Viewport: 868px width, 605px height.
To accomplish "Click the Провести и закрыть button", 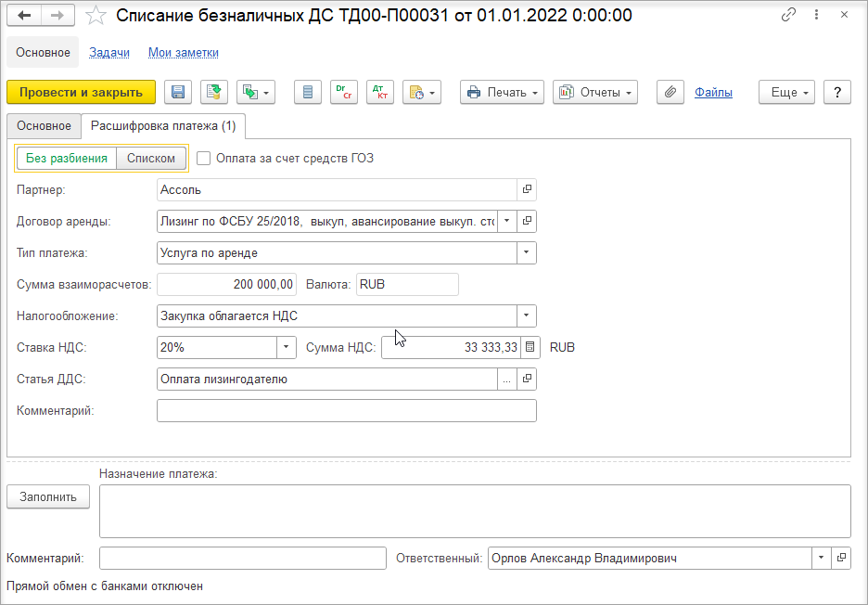I will click(81, 93).
